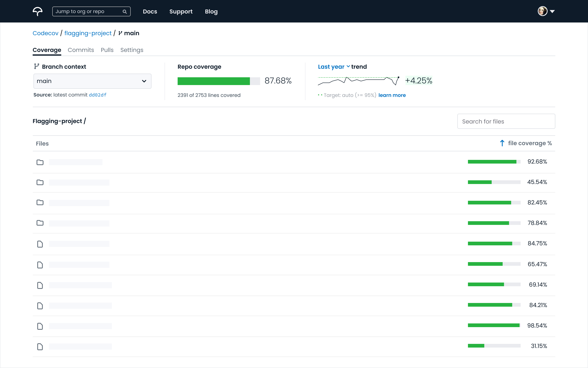Image resolution: width=588 pixels, height=368 pixels.
Task: Switch to the Commits tab
Action: click(x=81, y=50)
